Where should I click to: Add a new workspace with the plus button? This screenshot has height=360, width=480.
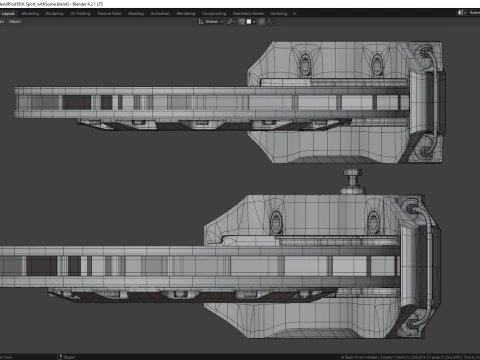[294, 14]
